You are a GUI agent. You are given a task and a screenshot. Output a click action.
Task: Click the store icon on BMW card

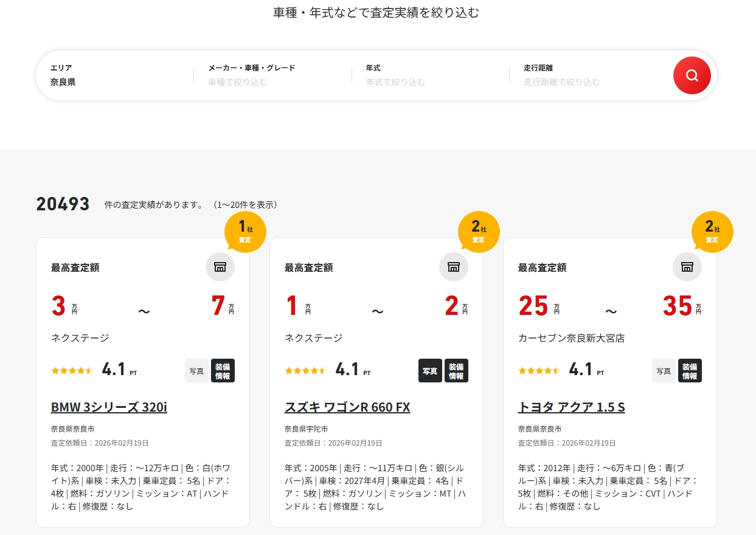[x=220, y=267]
